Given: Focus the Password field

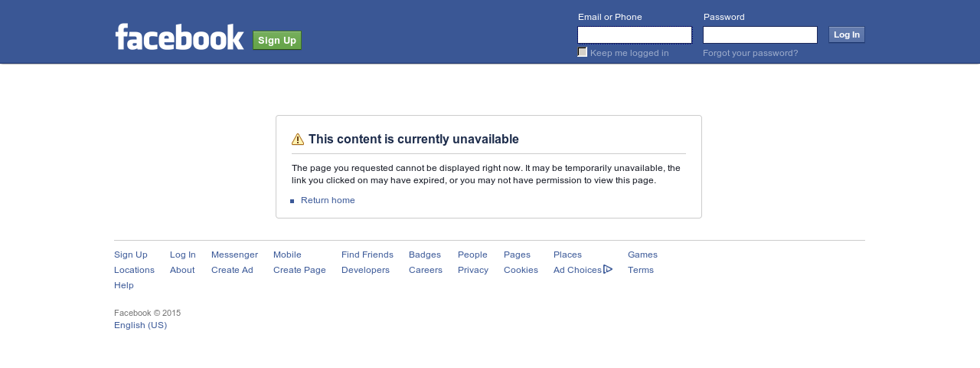Looking at the screenshot, I should click(760, 34).
